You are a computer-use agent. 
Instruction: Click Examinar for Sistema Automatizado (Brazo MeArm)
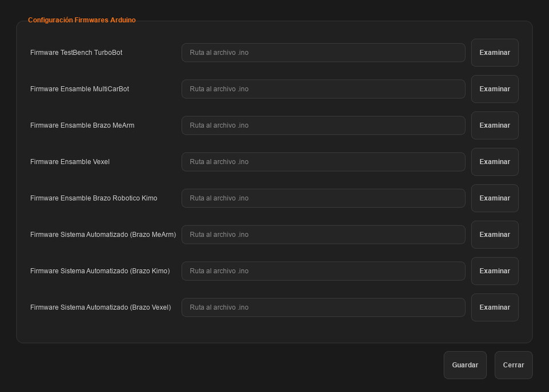pos(494,234)
